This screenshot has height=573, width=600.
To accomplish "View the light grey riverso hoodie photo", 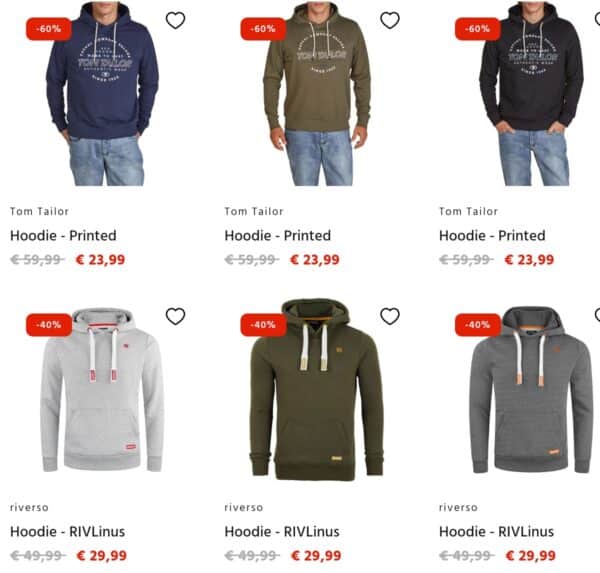I will (x=102, y=390).
